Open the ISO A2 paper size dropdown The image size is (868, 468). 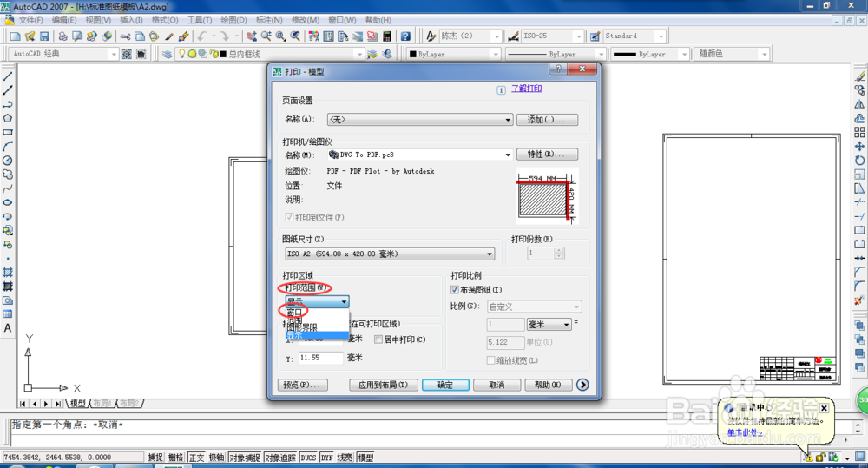coord(390,254)
